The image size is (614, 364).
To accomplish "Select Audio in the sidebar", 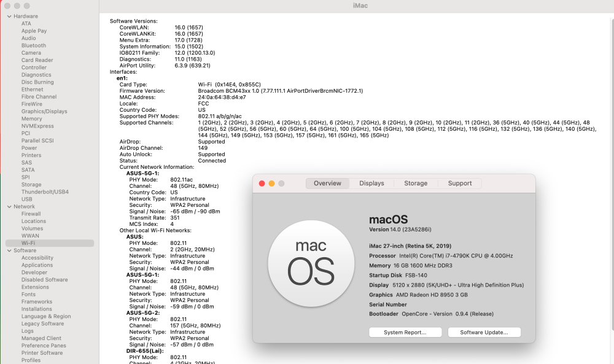I will click(29, 38).
